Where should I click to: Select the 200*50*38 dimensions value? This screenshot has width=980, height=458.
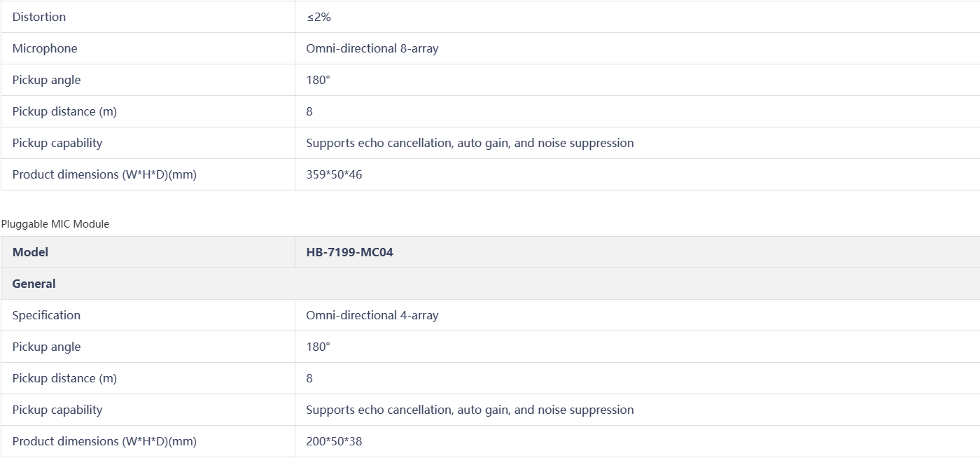(334, 441)
